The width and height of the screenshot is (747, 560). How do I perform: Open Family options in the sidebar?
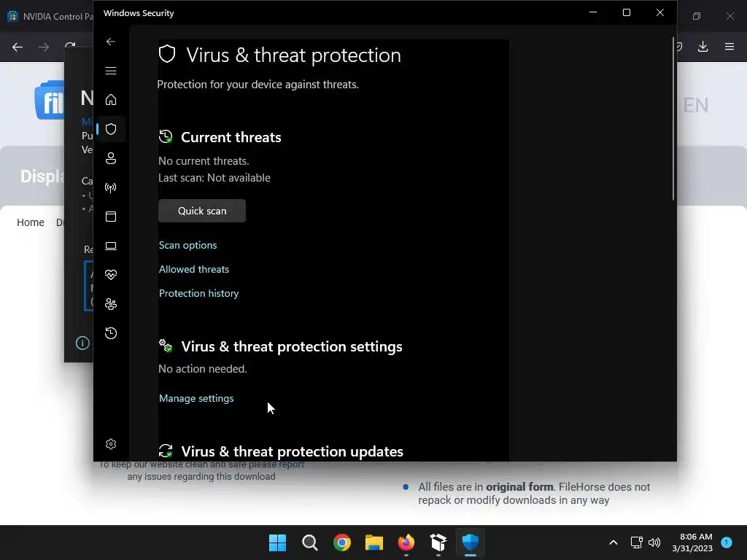coord(111,304)
